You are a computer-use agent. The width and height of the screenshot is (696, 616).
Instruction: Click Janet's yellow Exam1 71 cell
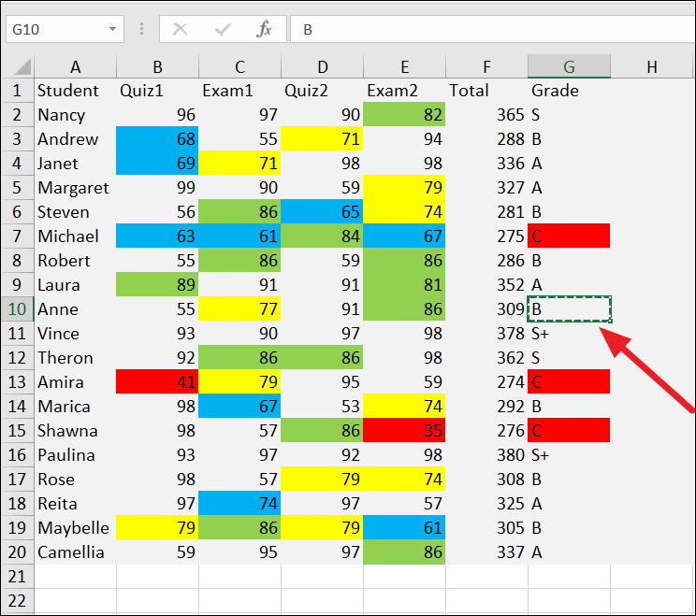tap(239, 164)
